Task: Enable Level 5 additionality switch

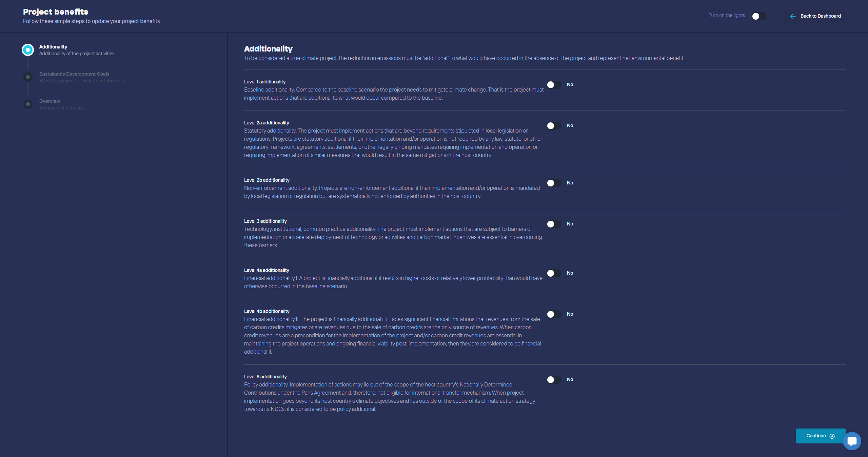Action: coord(554,380)
